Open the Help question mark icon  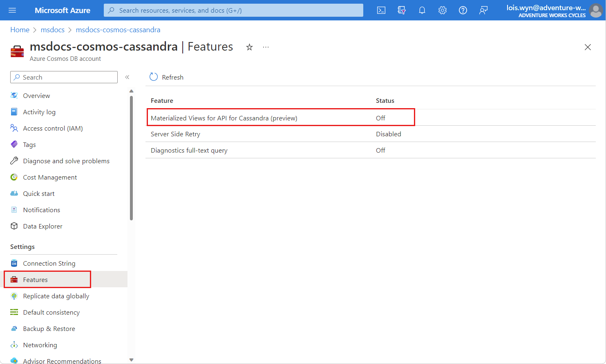pyautogui.click(x=463, y=10)
